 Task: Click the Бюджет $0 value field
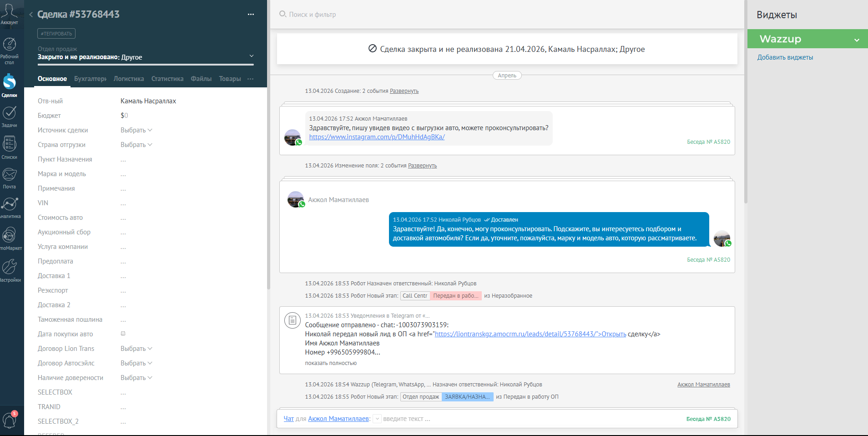pos(124,116)
